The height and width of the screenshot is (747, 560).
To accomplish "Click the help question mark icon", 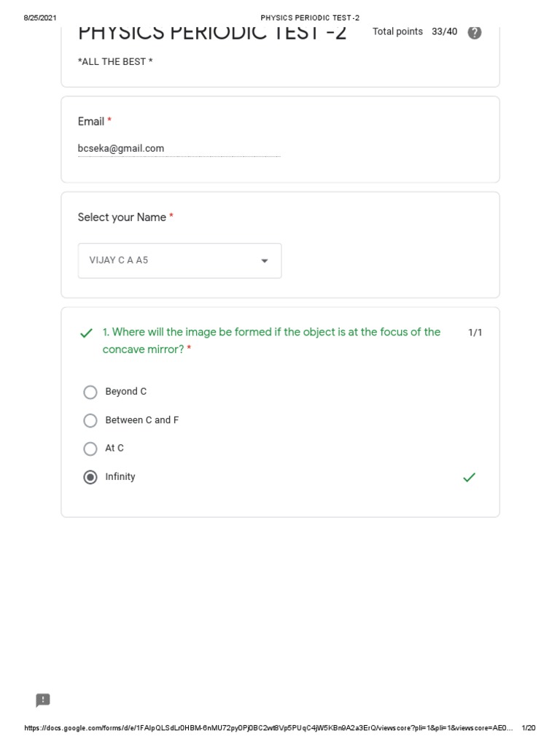I will click(x=475, y=33).
